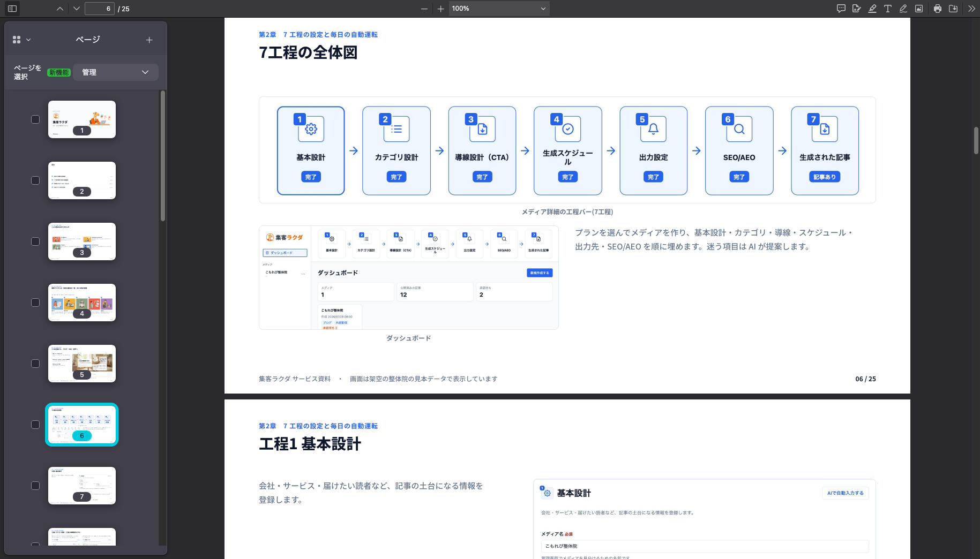Check the checkbox for page 5

coord(35,364)
